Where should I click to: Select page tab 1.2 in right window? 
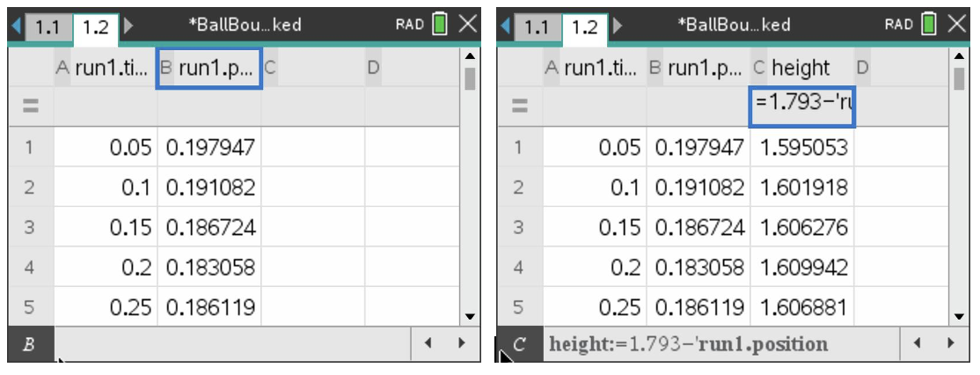tap(585, 27)
